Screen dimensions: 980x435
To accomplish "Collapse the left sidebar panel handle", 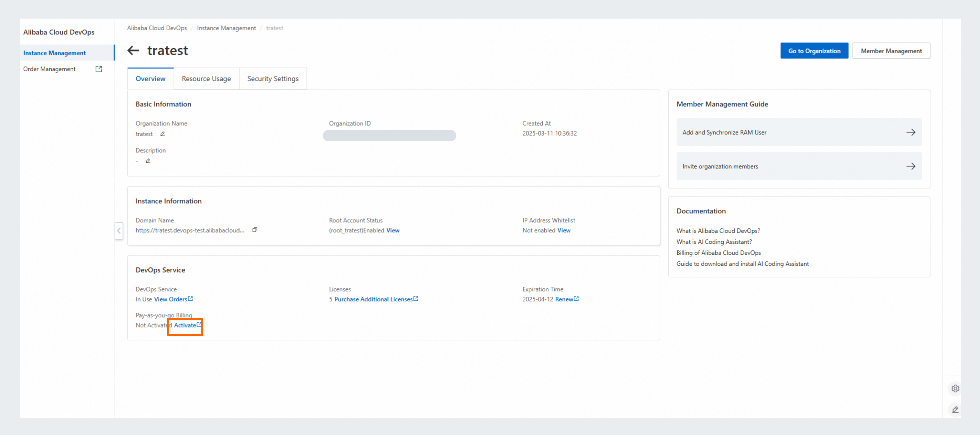I will (x=119, y=231).
